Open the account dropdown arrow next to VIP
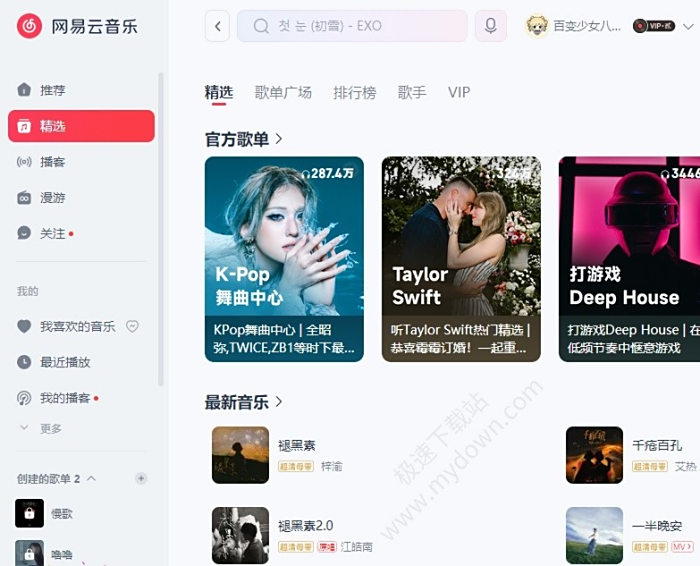 point(688,26)
